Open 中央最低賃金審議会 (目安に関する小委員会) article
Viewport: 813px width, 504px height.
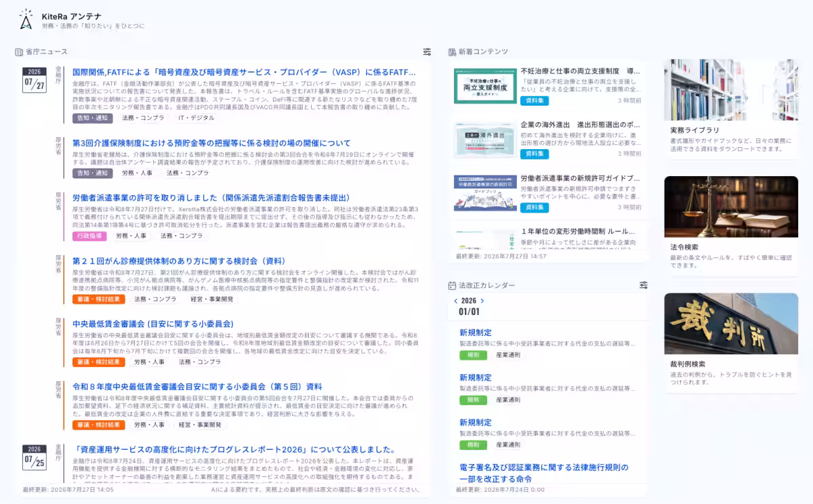point(153,324)
